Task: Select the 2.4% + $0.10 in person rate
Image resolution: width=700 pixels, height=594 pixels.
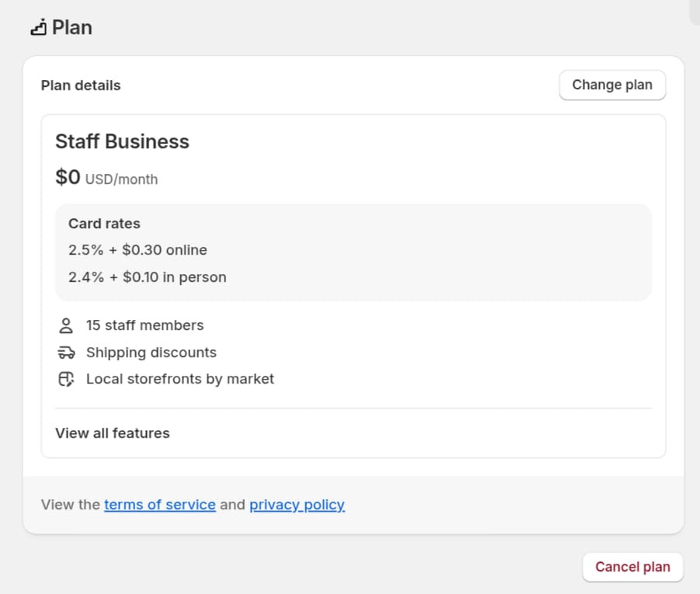Action: point(147,277)
